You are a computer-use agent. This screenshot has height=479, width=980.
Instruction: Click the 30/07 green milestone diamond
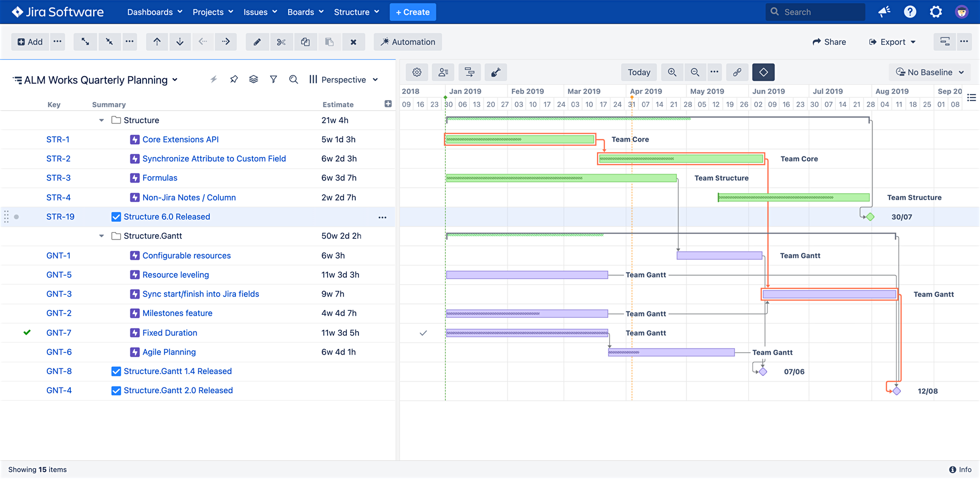point(870,217)
